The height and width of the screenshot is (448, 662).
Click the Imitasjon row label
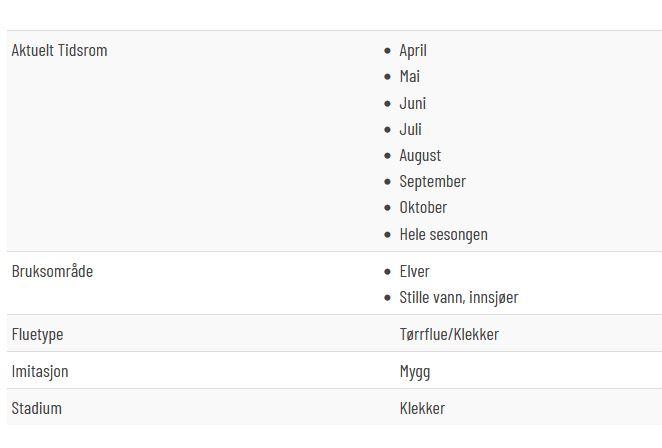click(40, 372)
